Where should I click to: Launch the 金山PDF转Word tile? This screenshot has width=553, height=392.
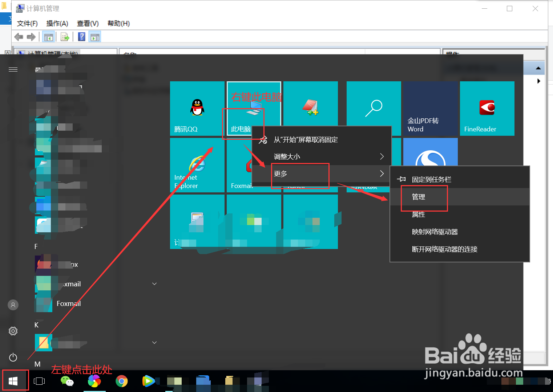coord(431,109)
